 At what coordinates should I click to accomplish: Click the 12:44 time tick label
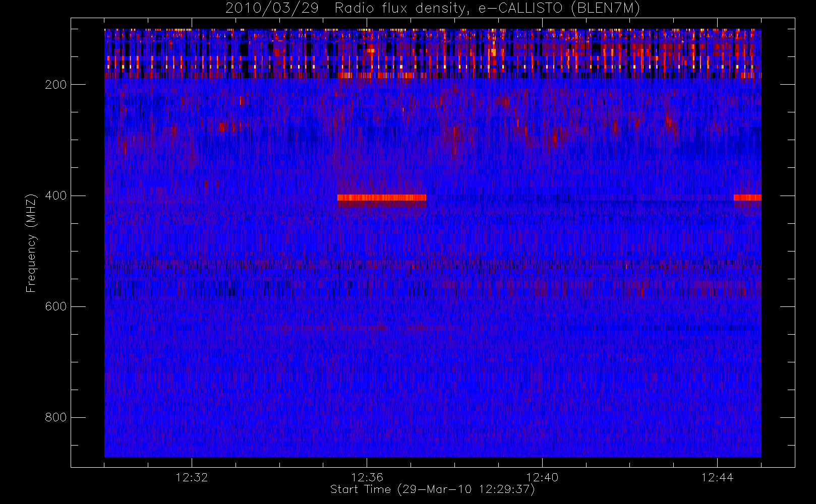point(717,477)
